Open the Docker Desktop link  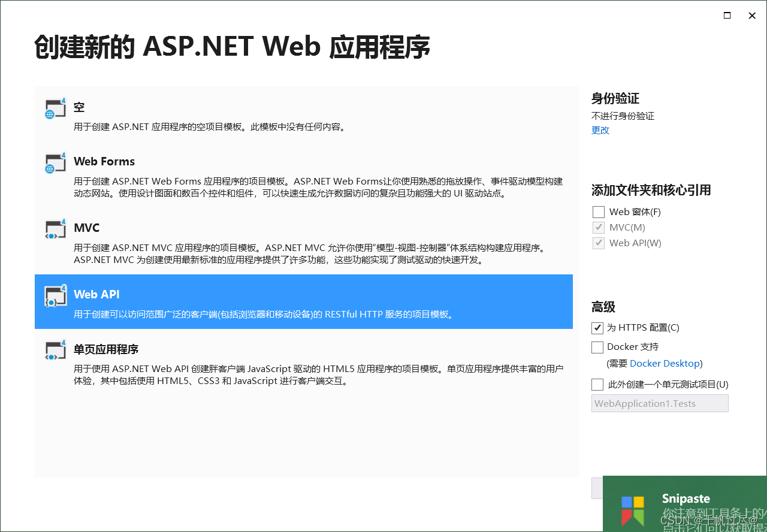(x=665, y=364)
